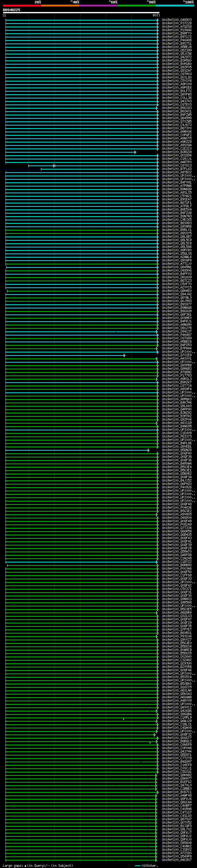Select the UniRef100_B9H2K7 hit
The image size is (197, 868).
177,382
